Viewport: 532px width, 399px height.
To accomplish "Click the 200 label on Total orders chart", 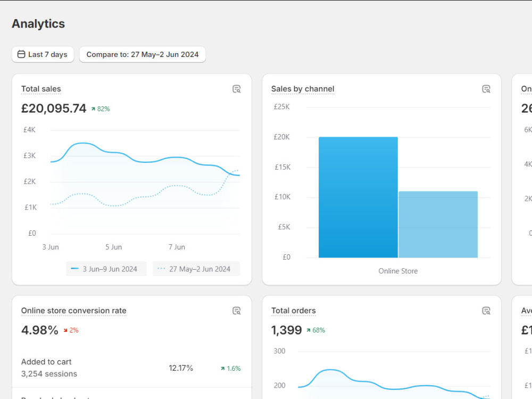I will tap(280, 385).
